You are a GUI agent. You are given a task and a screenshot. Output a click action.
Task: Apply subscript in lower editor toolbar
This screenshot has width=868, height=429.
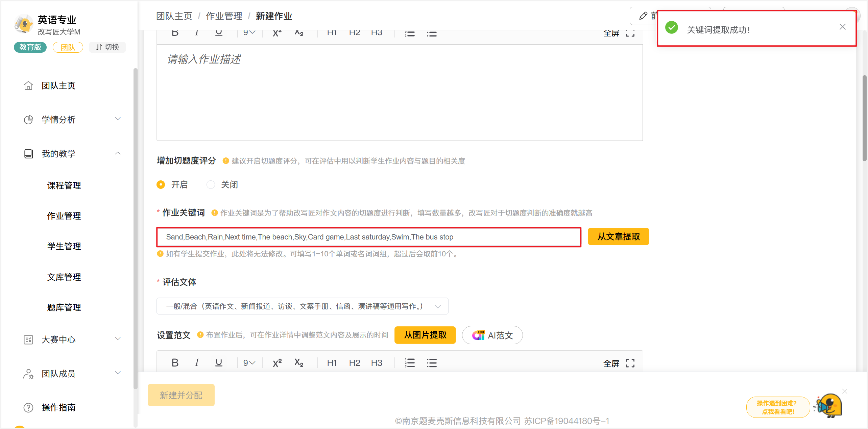299,363
